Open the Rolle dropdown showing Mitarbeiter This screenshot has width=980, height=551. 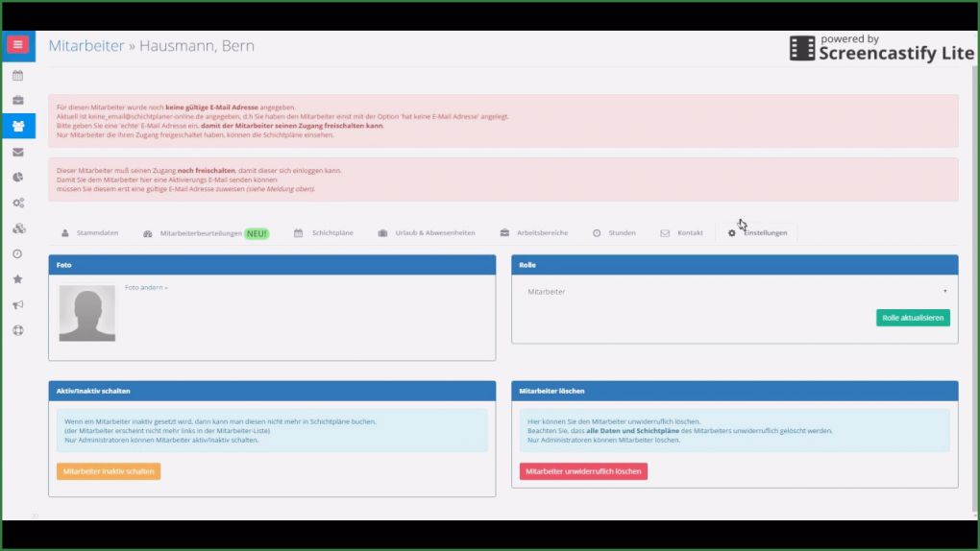click(735, 292)
